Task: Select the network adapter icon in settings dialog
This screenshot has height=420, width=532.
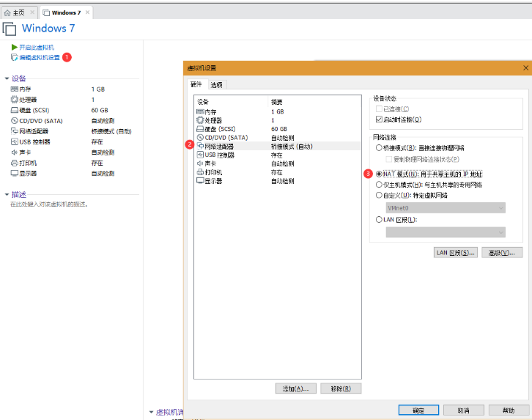Action: (200, 146)
